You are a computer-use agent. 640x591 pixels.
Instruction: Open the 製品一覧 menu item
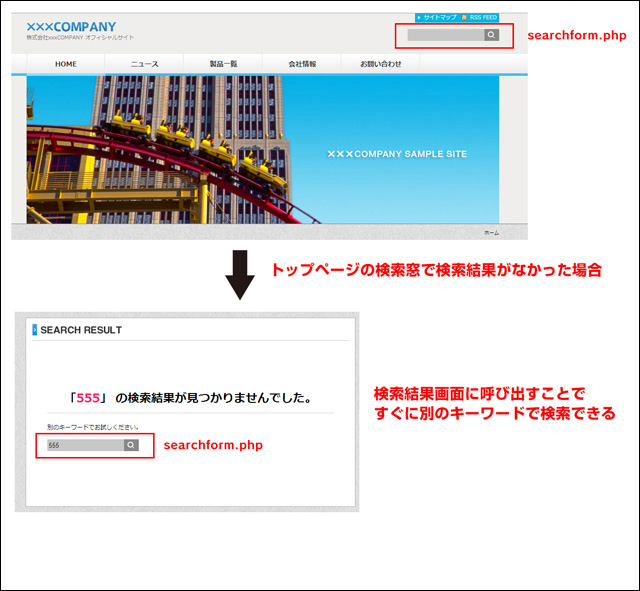[223, 64]
